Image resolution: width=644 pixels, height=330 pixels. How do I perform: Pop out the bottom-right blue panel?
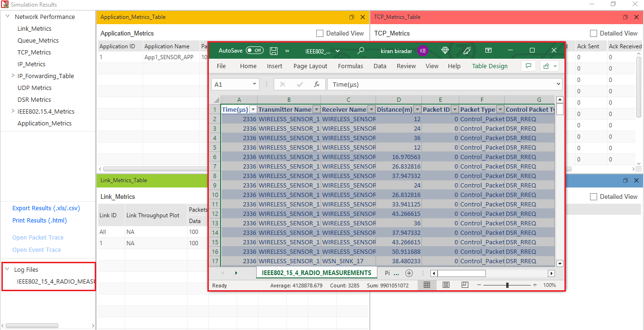626,180
